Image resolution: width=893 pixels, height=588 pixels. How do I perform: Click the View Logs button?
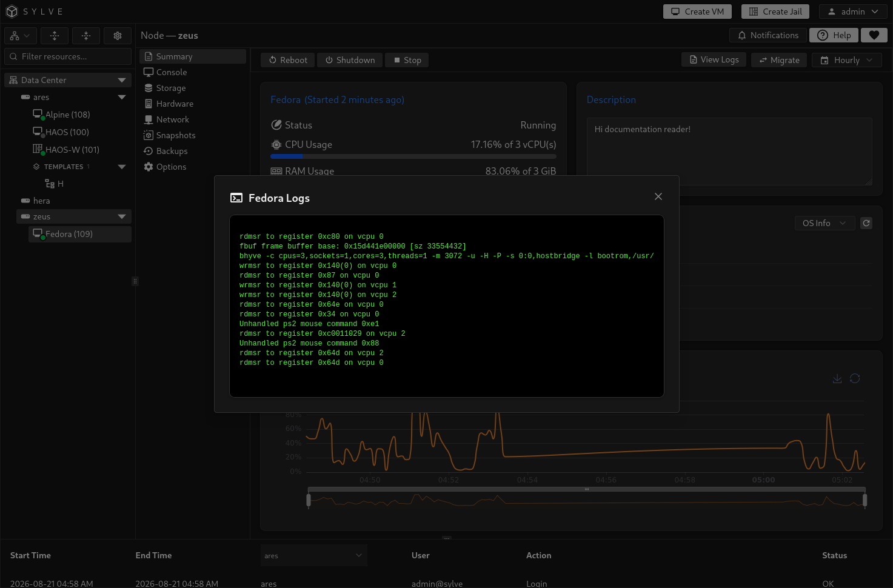point(714,59)
